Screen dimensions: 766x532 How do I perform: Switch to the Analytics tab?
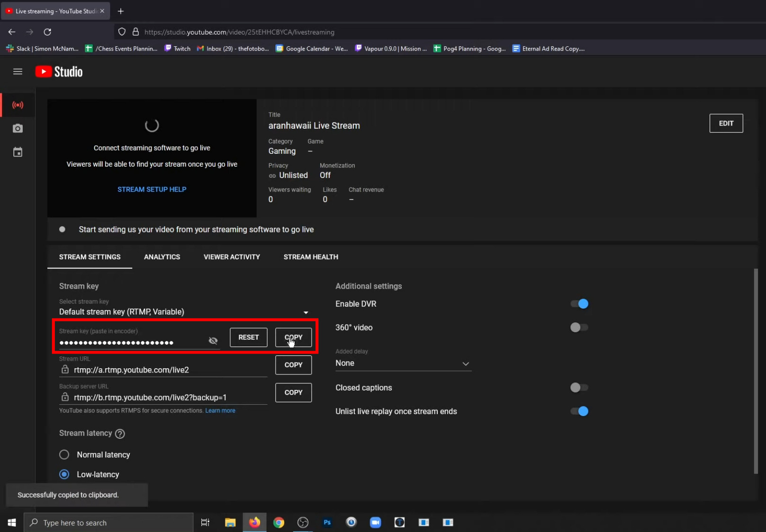[162, 257]
